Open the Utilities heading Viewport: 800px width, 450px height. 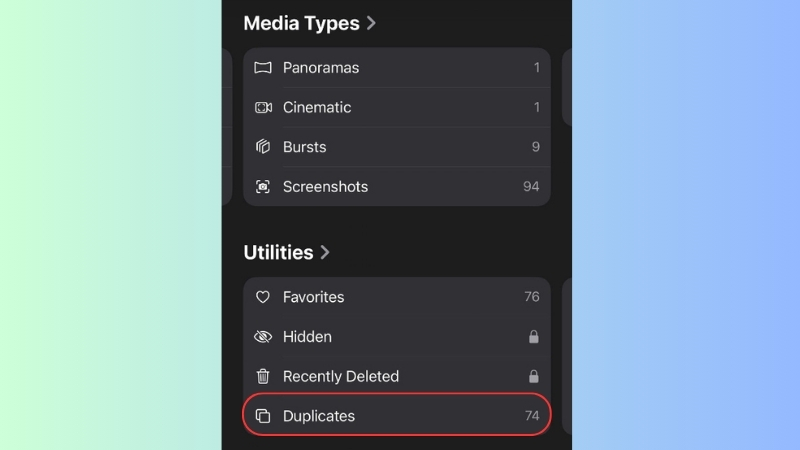tap(278, 252)
